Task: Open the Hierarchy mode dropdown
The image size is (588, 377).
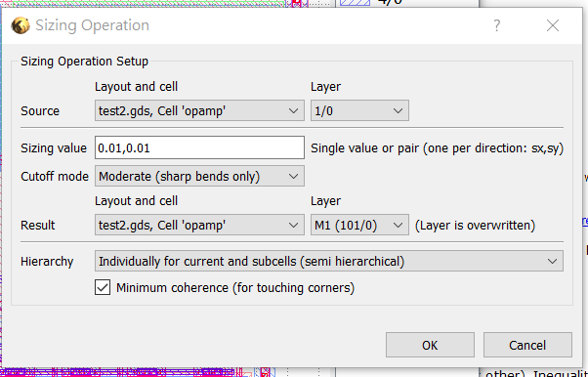Action: coord(329,261)
